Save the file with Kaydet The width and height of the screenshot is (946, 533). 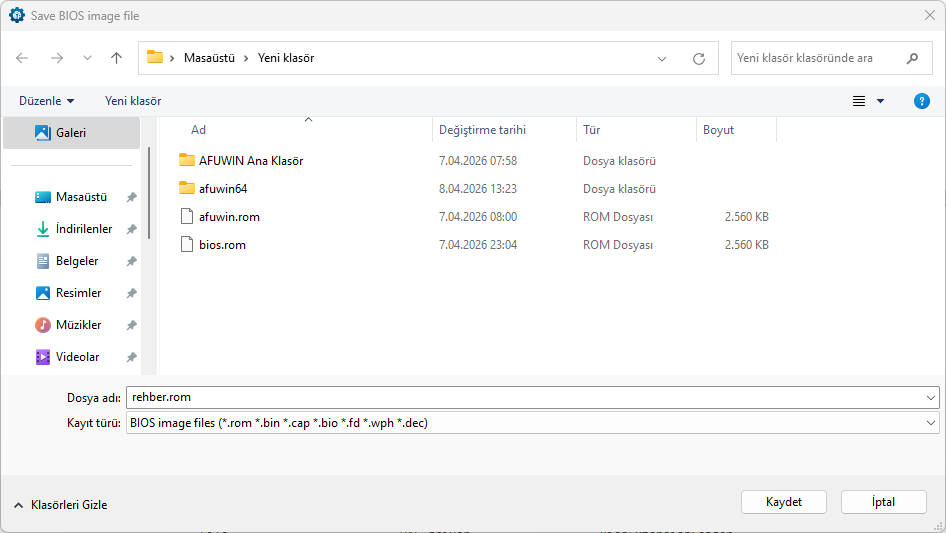[784, 502]
